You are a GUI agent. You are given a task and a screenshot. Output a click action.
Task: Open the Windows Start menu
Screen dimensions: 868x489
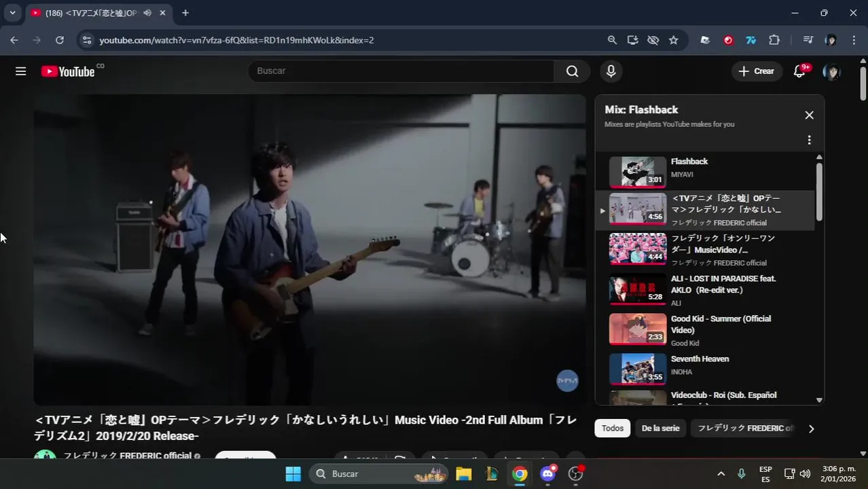click(x=293, y=473)
